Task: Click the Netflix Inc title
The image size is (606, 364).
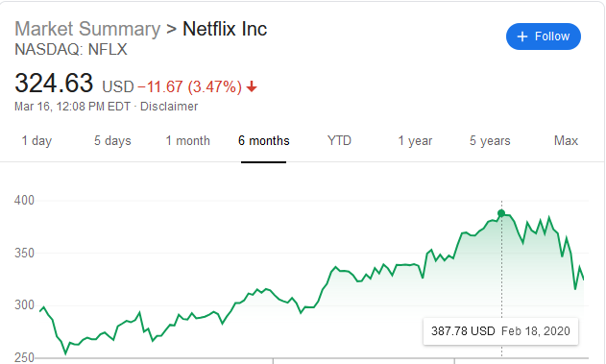Action: tap(225, 29)
